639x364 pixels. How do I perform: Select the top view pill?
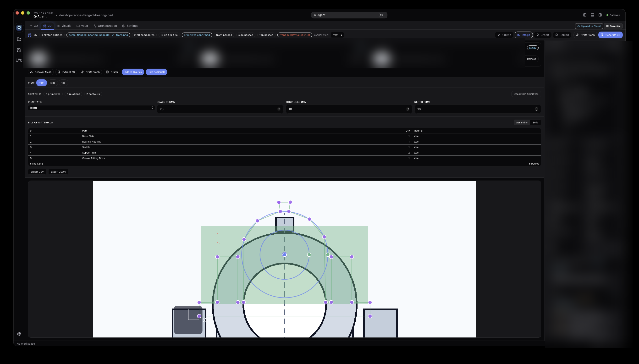[x=63, y=83]
